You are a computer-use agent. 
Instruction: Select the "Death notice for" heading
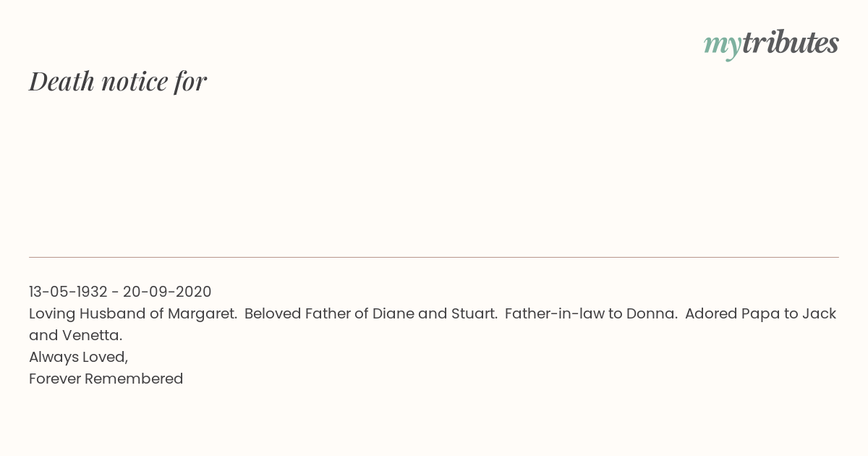click(x=118, y=81)
